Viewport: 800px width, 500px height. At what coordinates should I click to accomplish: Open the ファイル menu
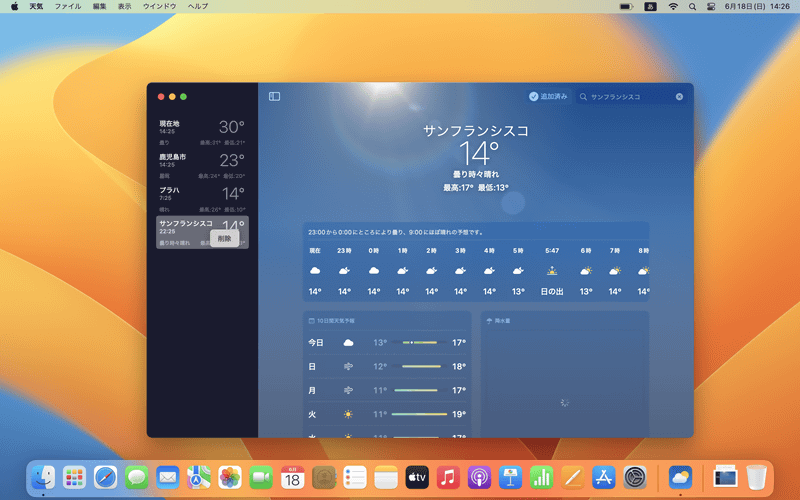[x=68, y=6]
